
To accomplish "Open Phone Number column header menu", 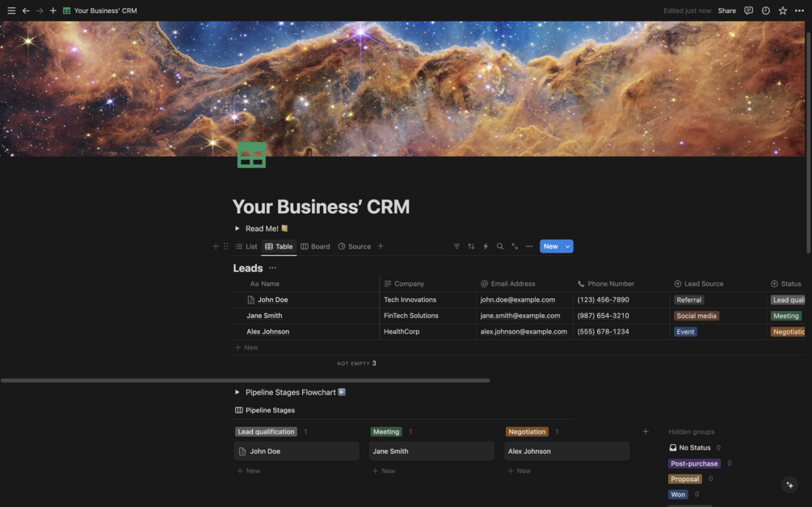I will point(606,283).
